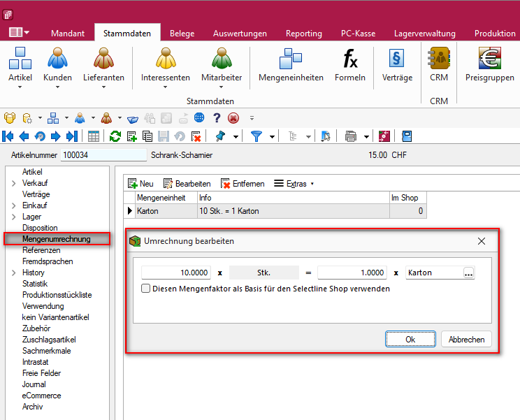Select Produktionsstückliste in the tree
The image size is (520, 420).
(57, 295)
